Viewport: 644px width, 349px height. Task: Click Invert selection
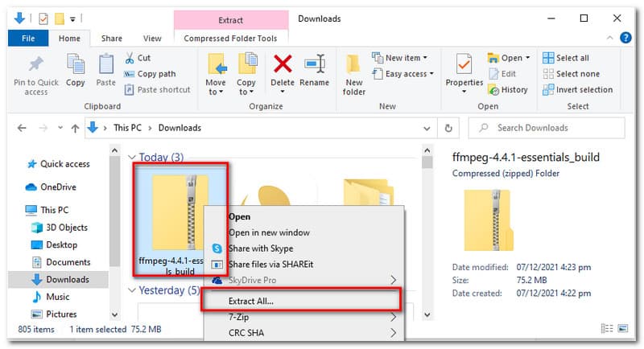coord(577,89)
